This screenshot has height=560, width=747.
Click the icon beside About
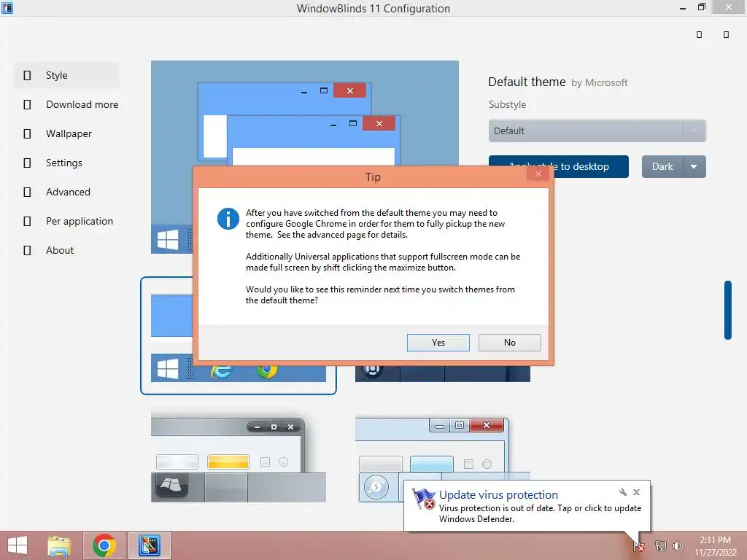(x=27, y=251)
